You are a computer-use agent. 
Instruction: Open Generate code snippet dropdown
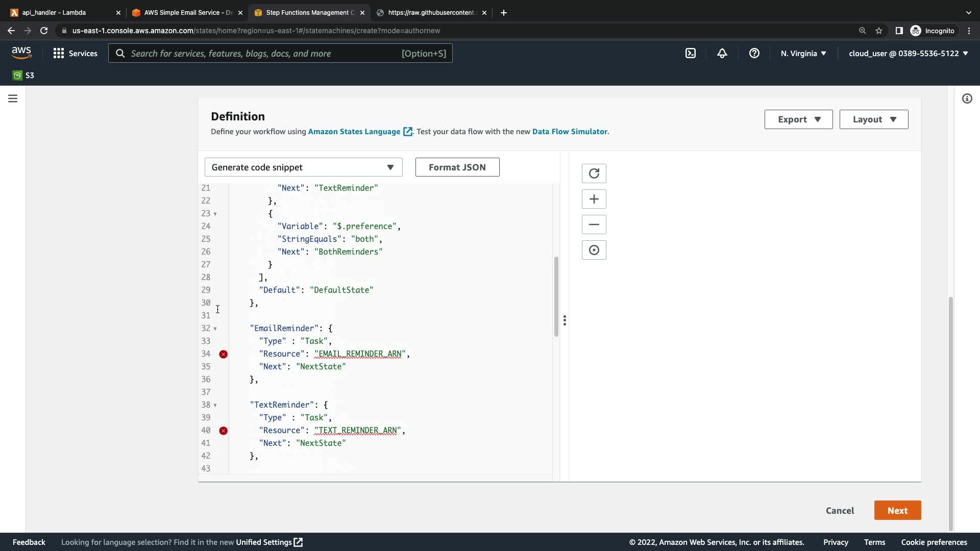[x=303, y=167]
